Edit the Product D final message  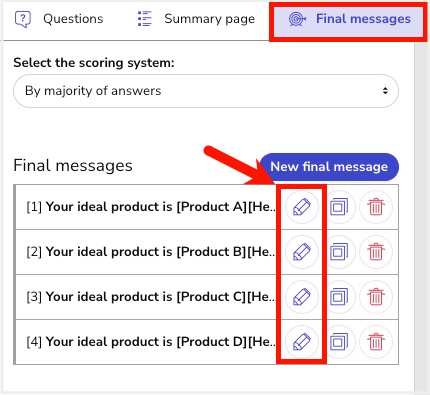tap(302, 342)
